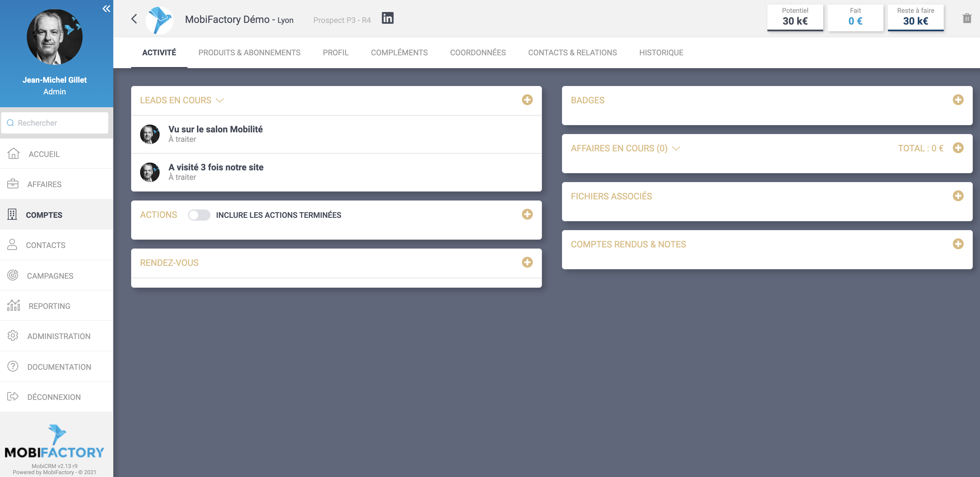Collapse sidebar with double chevron icon
This screenshot has height=477, width=980.
tap(106, 9)
